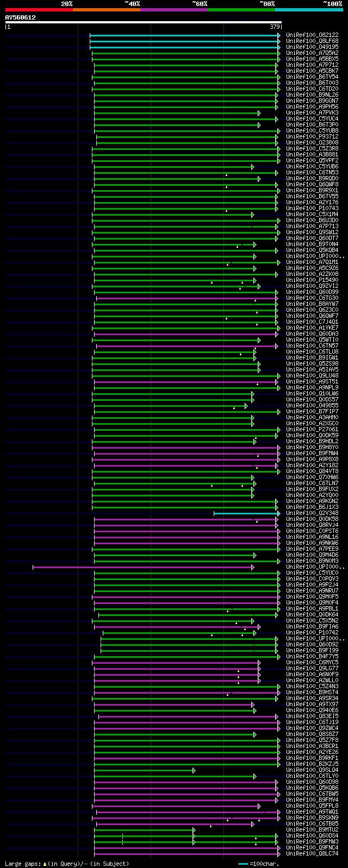Click the orange ~40% identity color band
This screenshot has width=348, height=868.
[x=107, y=10]
